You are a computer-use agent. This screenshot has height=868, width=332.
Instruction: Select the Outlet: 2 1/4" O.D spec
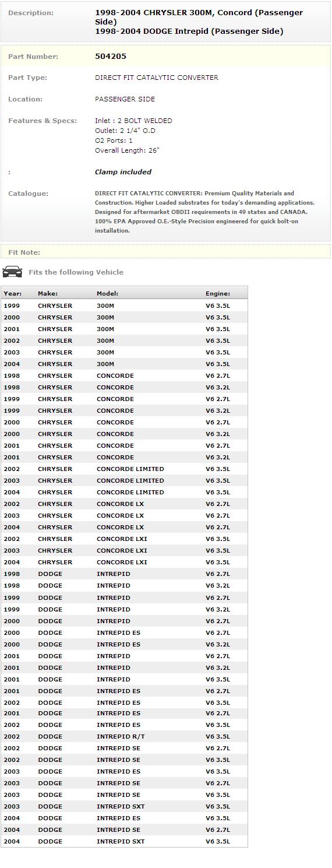tap(125, 131)
